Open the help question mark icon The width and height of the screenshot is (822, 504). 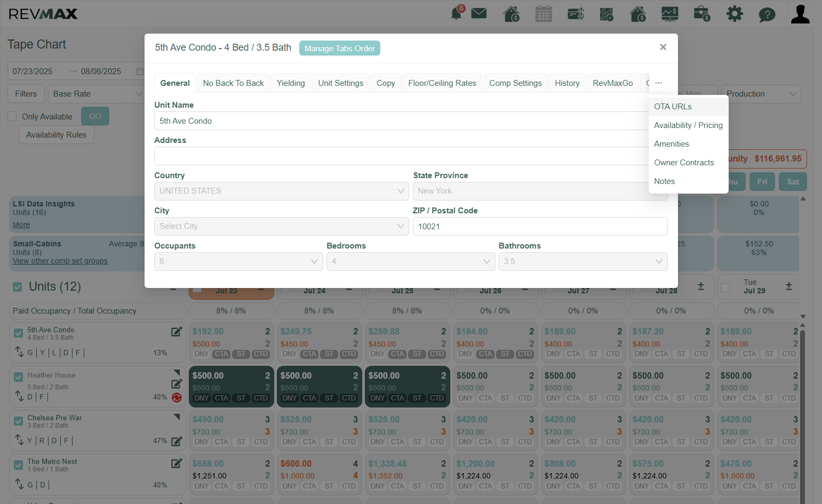click(767, 14)
